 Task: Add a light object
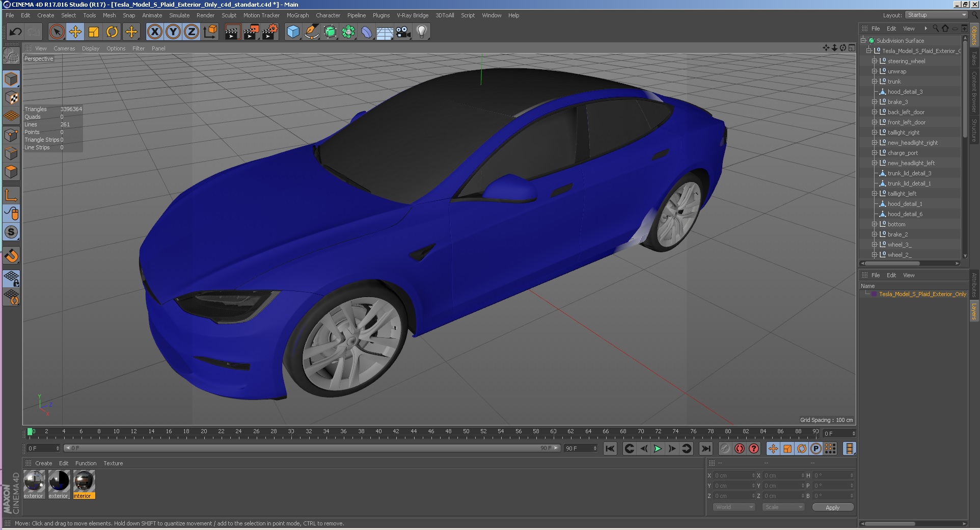(x=422, y=32)
